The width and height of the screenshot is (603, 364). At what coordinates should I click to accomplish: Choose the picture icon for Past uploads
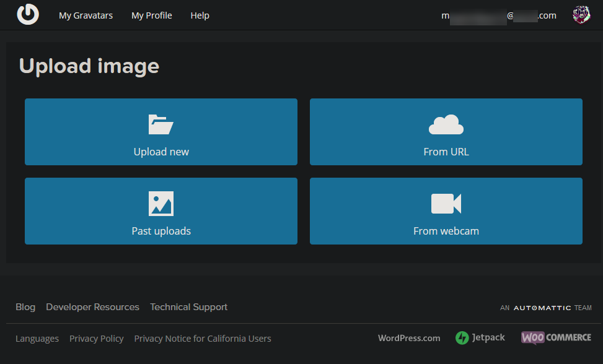[161, 204]
